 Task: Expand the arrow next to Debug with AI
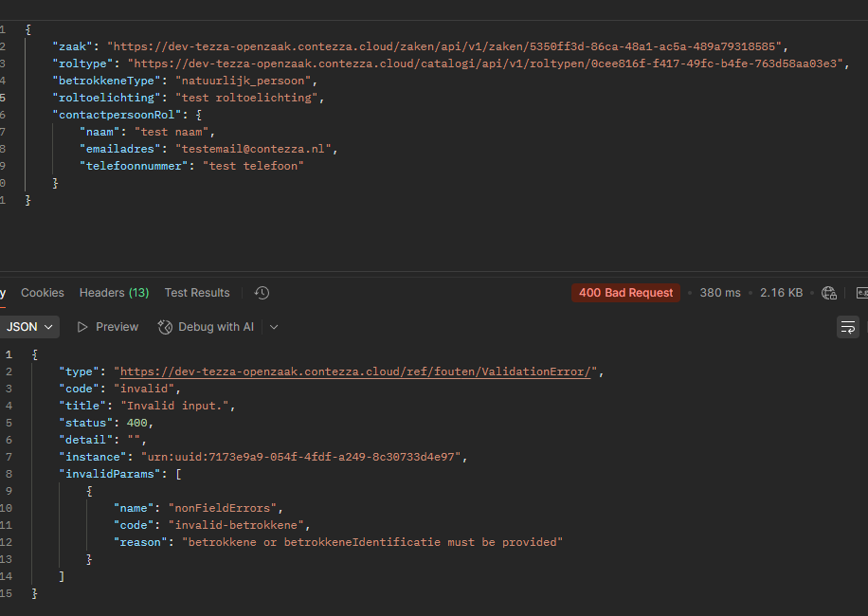pos(274,327)
